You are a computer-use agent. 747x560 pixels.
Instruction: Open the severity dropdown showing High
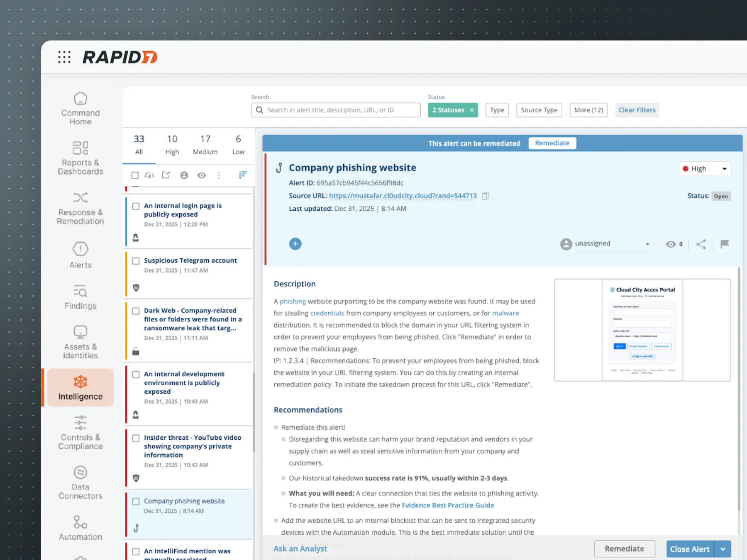(704, 168)
